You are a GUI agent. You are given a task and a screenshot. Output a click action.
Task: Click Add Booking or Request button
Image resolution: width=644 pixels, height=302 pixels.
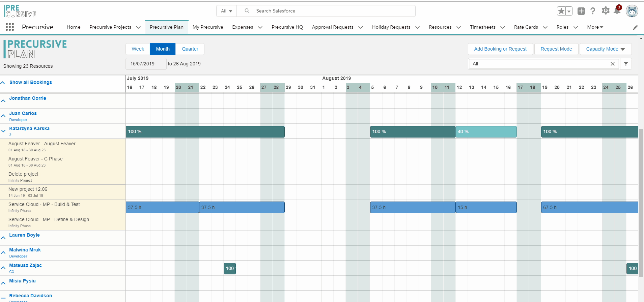[500, 49]
